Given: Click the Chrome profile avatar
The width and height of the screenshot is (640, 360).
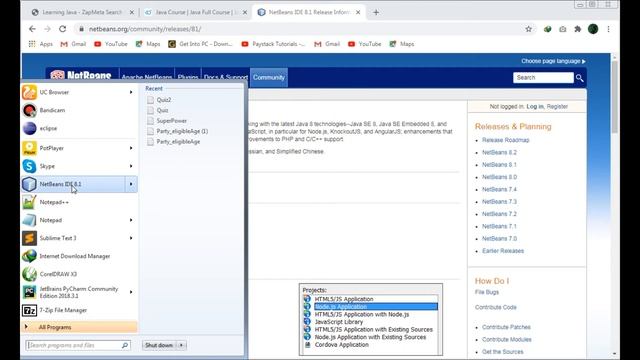Looking at the screenshot, I should [593, 29].
